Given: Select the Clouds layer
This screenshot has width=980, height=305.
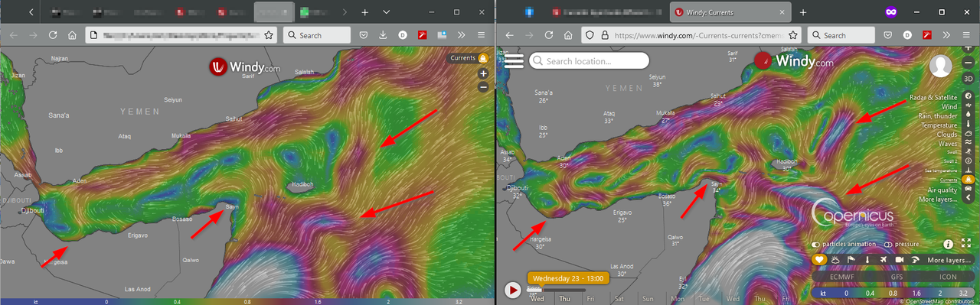Looking at the screenshot, I should [x=946, y=135].
